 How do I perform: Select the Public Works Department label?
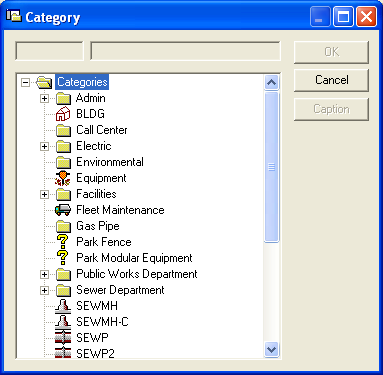(137, 274)
